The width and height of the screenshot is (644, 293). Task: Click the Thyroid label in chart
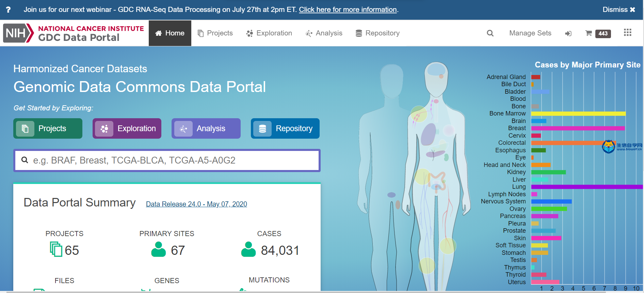point(515,275)
